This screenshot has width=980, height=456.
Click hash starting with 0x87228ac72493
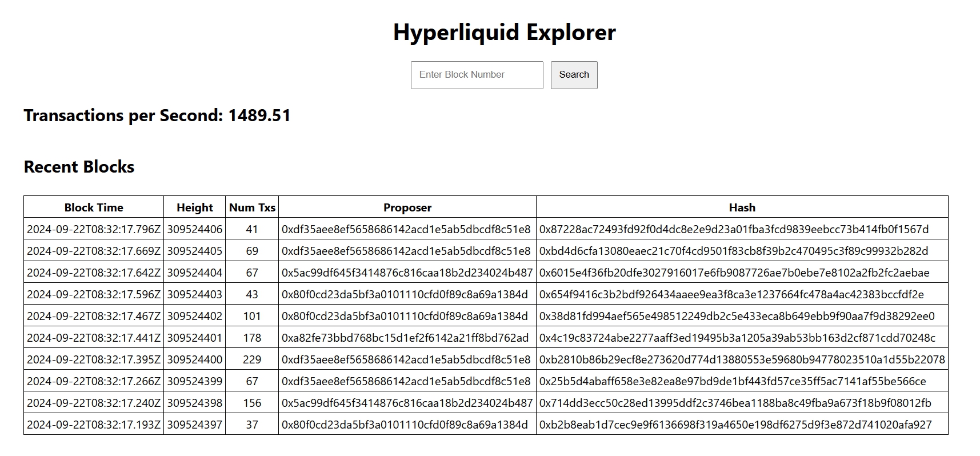pyautogui.click(x=734, y=229)
